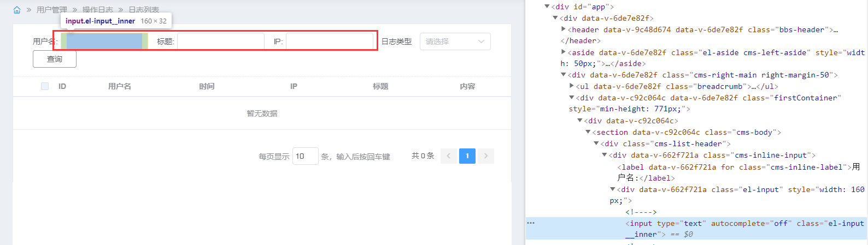This screenshot has width=868, height=245.
Task: Click the 时间 column header
Action: [x=207, y=86]
